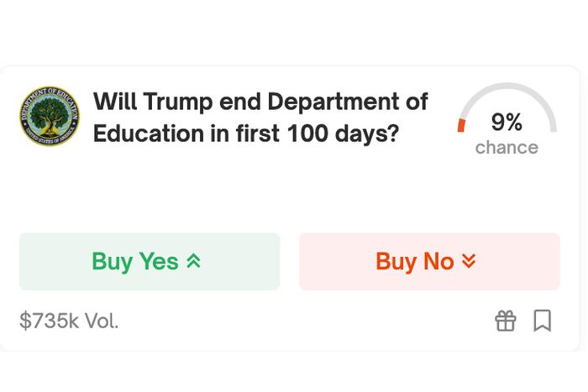Click the 'chance' label under 9%
The height and width of the screenshot is (392, 588).
(x=507, y=147)
